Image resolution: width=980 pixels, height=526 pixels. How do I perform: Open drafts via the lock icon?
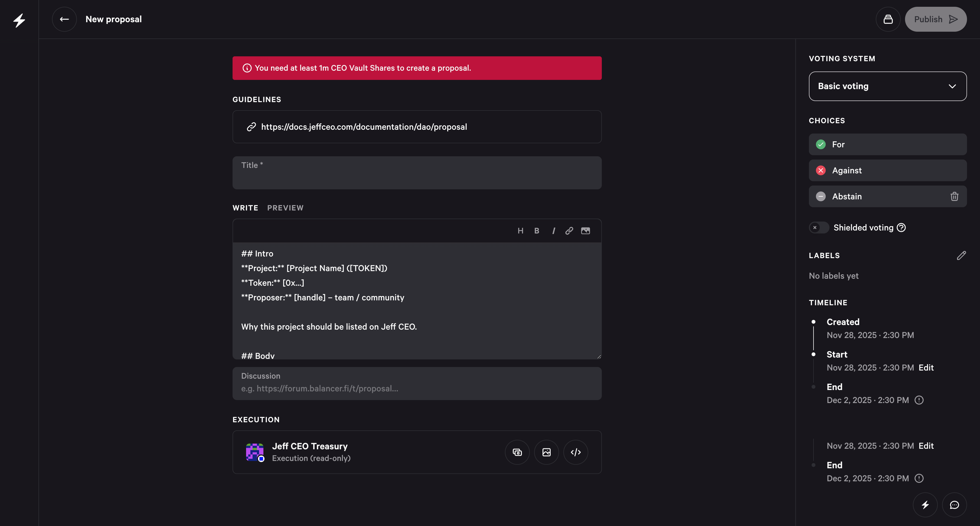[888, 19]
